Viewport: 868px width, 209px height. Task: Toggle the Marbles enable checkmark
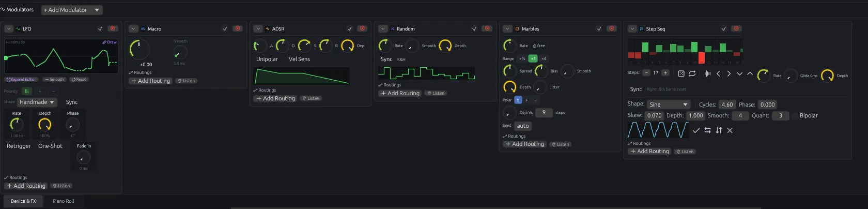coord(599,29)
